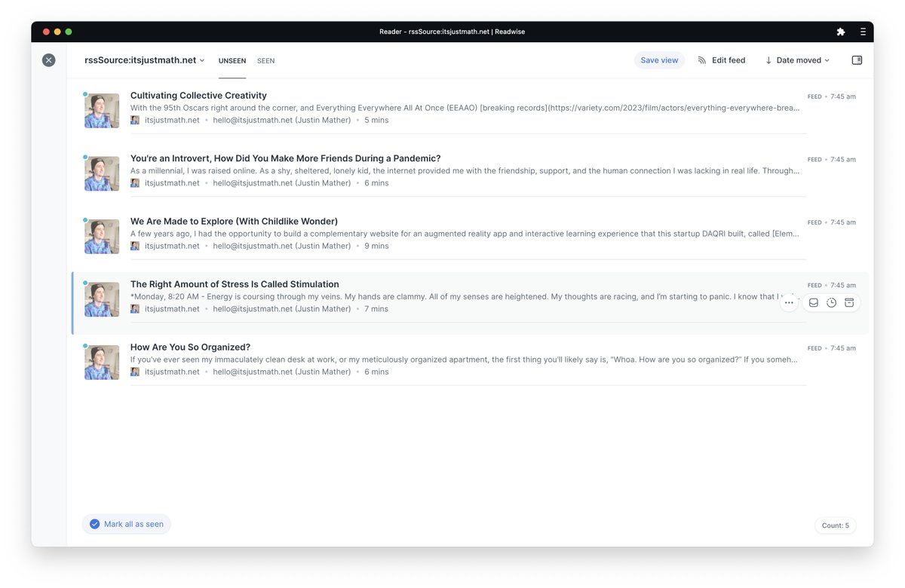Archive the Stress article using archive icon
Image resolution: width=905 pixels, height=588 pixels.
click(849, 302)
